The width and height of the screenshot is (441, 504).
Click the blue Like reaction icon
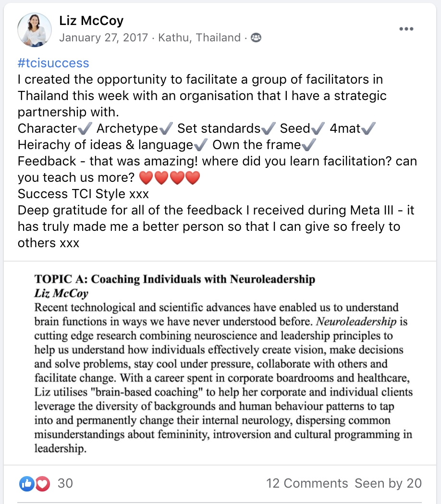pyautogui.click(x=27, y=483)
